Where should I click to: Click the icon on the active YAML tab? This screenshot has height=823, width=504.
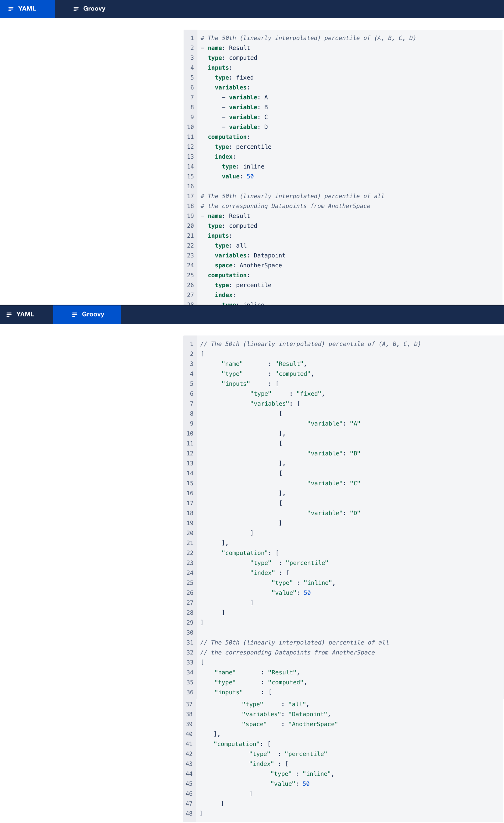tap(11, 9)
